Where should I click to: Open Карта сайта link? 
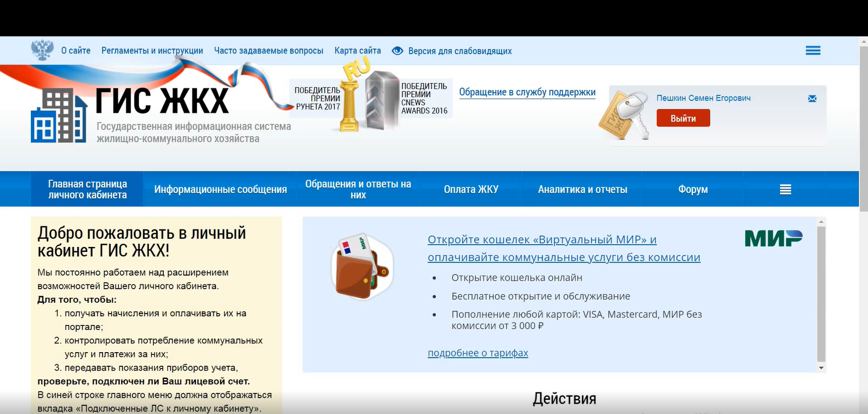[358, 50]
